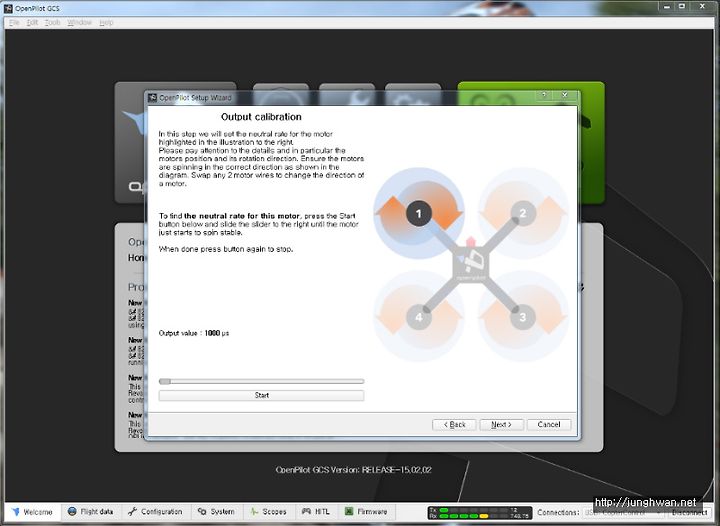Open the Window menu
This screenshot has width=720, height=526.
pyautogui.click(x=79, y=22)
